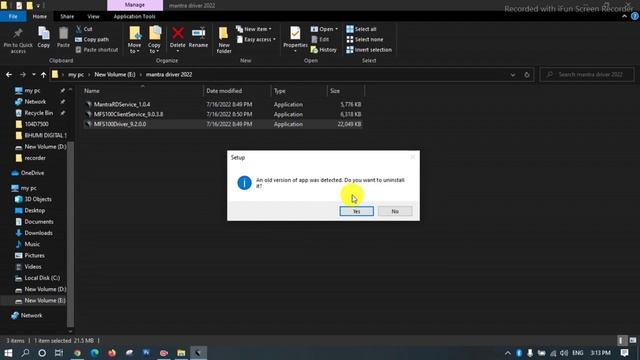Sort by Date modified column header
The width and height of the screenshot is (640, 360).
point(237,91)
